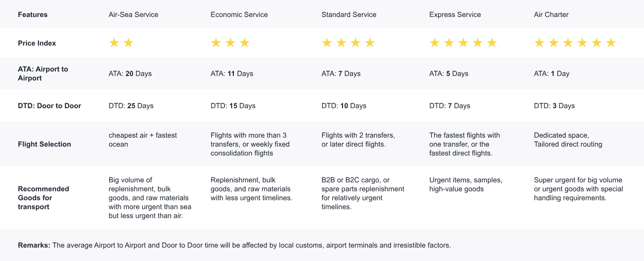
Task: Click the Standard Service column header
Action: pyautogui.click(x=349, y=15)
